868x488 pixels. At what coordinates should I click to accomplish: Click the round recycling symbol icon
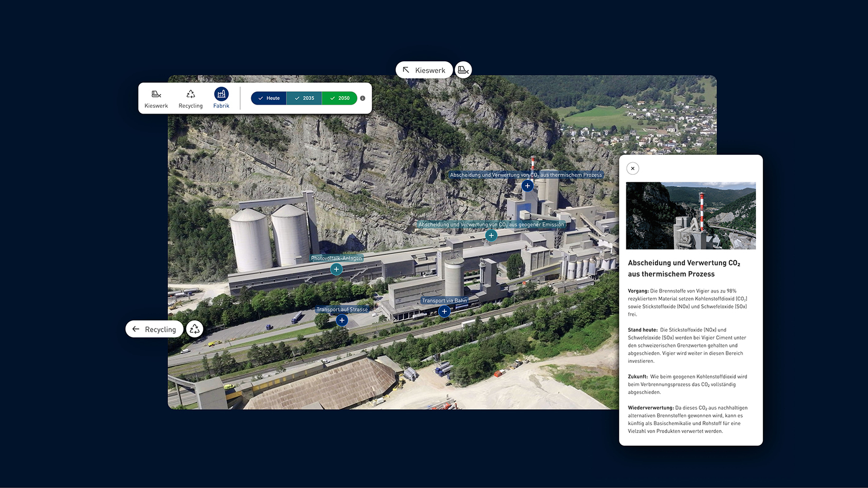195,329
